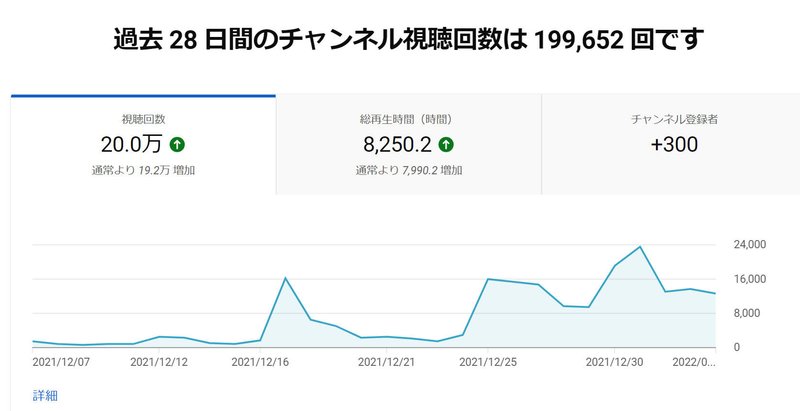This screenshot has width=800, height=411.
Task: Click the green up-arrow icon beside 8,250.2
Action: click(446, 145)
